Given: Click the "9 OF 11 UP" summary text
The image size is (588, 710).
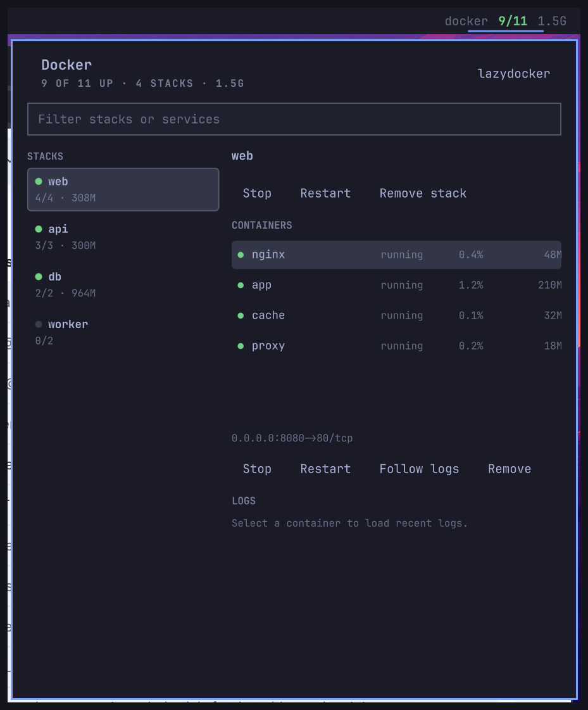Looking at the screenshot, I should [x=77, y=84].
